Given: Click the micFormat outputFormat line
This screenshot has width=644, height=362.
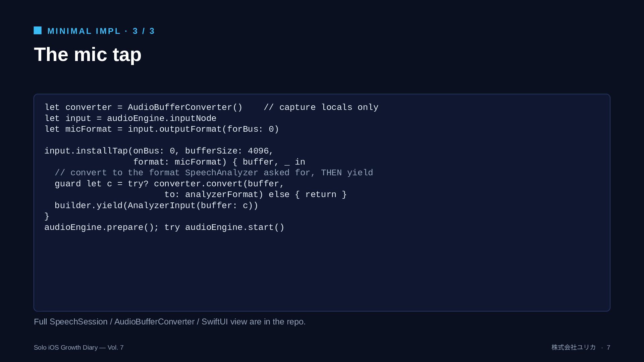Looking at the screenshot, I should click(162, 129).
